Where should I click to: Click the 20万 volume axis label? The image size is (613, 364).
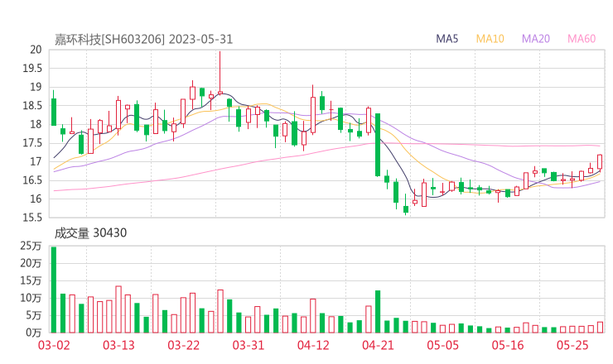point(31,263)
